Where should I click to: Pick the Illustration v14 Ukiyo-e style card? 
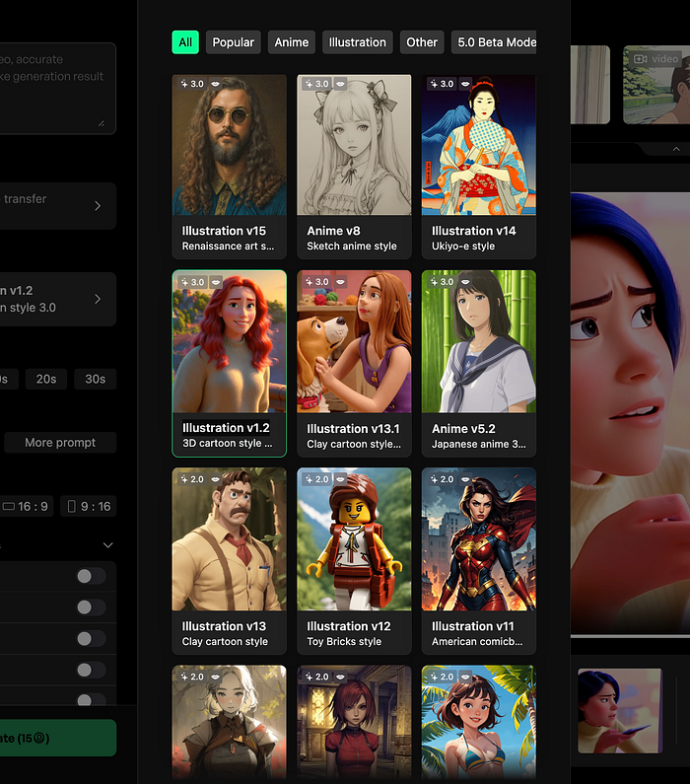pos(479,167)
